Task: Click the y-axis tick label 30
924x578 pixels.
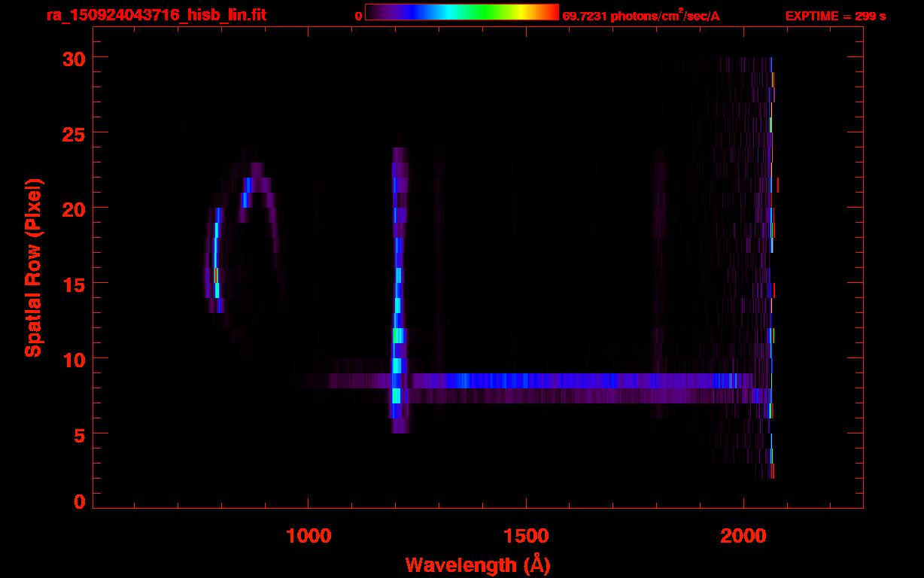Action: [x=72, y=58]
